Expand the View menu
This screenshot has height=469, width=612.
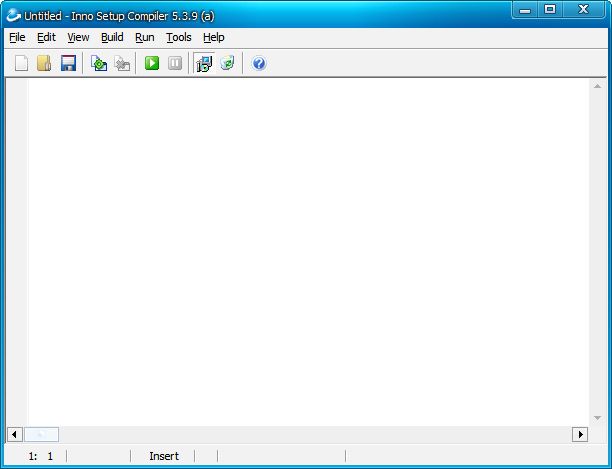[78, 37]
